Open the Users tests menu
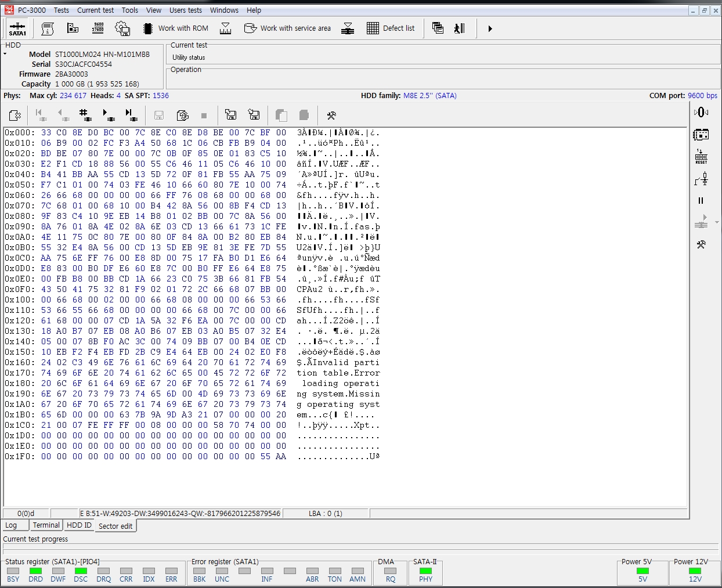 click(x=186, y=10)
